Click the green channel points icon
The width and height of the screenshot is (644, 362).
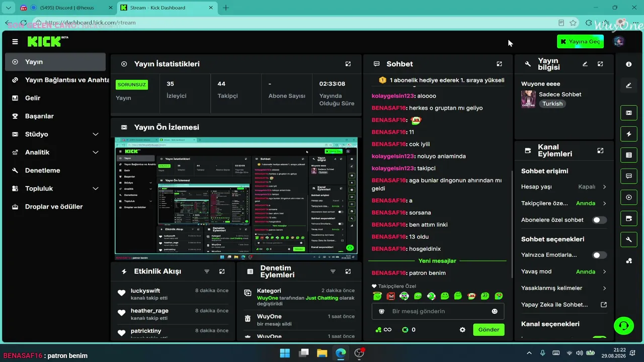point(378,330)
